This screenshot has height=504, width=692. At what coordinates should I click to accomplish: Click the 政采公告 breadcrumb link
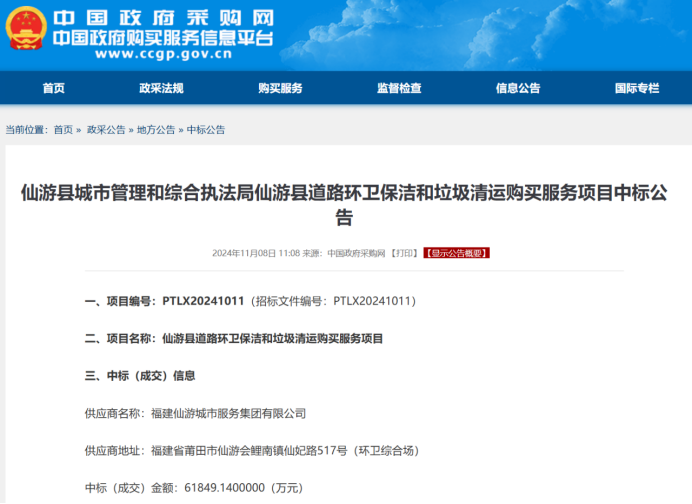point(106,130)
